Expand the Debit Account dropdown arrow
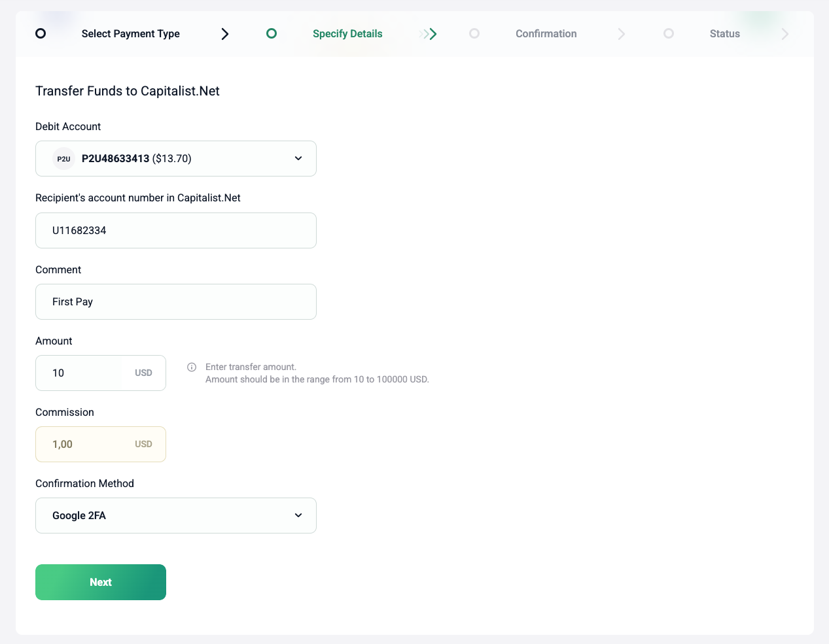 click(x=298, y=159)
